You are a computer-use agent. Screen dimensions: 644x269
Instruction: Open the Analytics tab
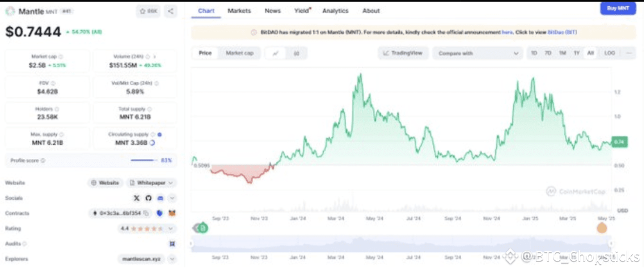[x=335, y=11]
